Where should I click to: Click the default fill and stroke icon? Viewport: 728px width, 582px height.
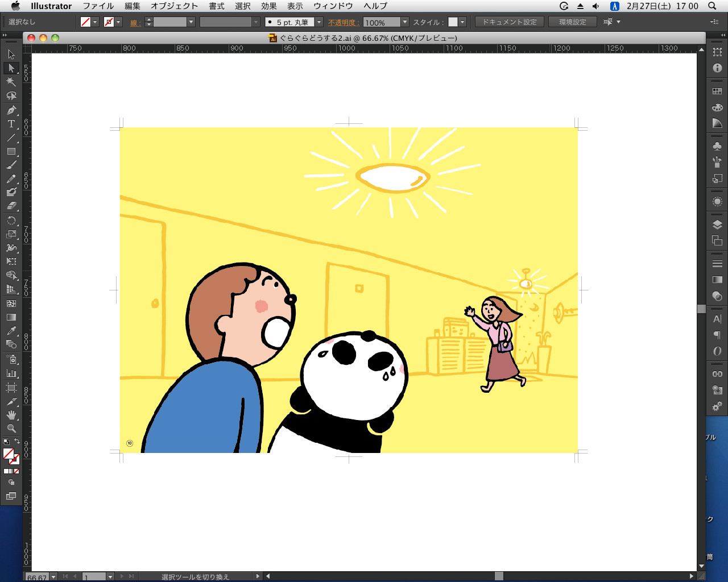click(x=6, y=442)
